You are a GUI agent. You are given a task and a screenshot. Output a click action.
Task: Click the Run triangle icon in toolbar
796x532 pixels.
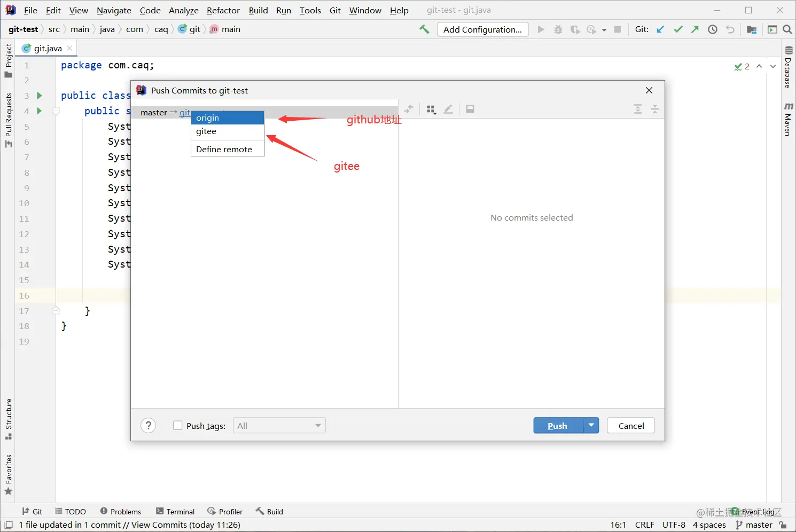(x=541, y=29)
